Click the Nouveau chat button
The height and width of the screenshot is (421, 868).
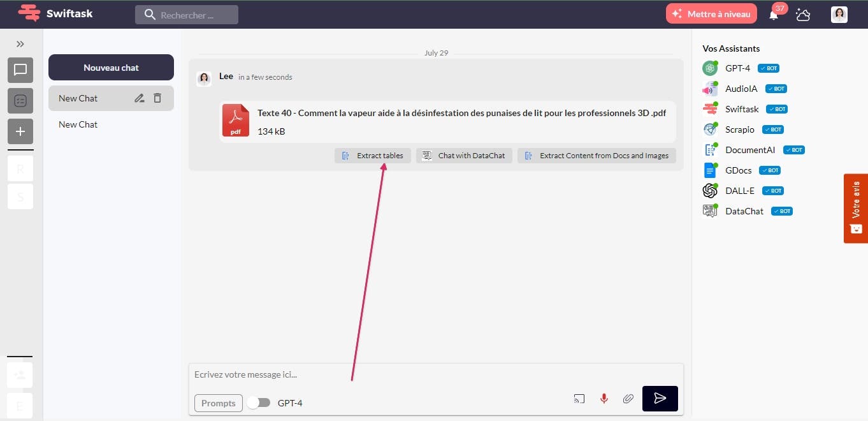[x=111, y=68]
